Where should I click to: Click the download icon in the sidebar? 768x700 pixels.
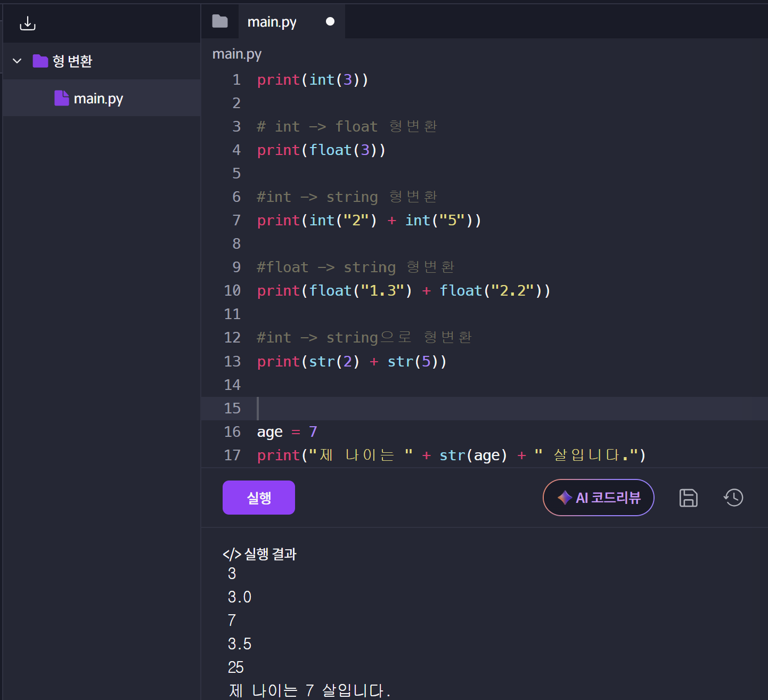click(x=27, y=23)
